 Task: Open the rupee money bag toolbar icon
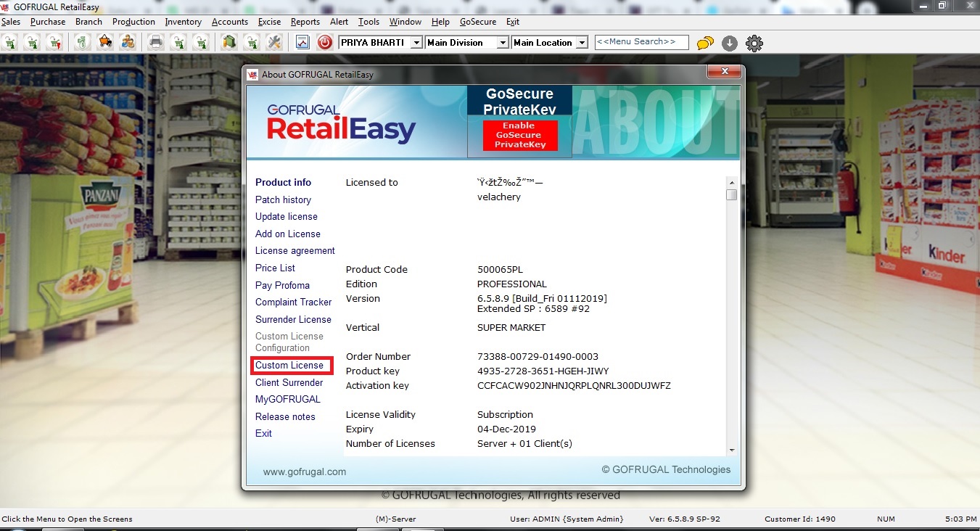[x=82, y=42]
